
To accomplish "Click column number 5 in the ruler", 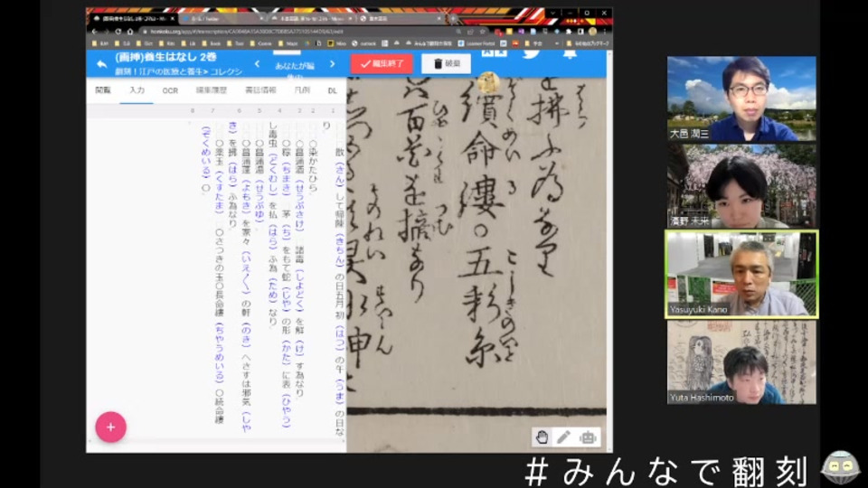I will (x=259, y=110).
